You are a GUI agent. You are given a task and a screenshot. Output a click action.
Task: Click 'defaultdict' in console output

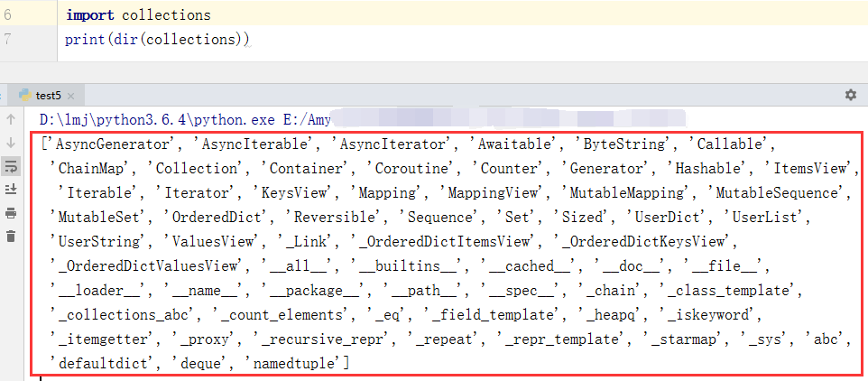click(104, 363)
